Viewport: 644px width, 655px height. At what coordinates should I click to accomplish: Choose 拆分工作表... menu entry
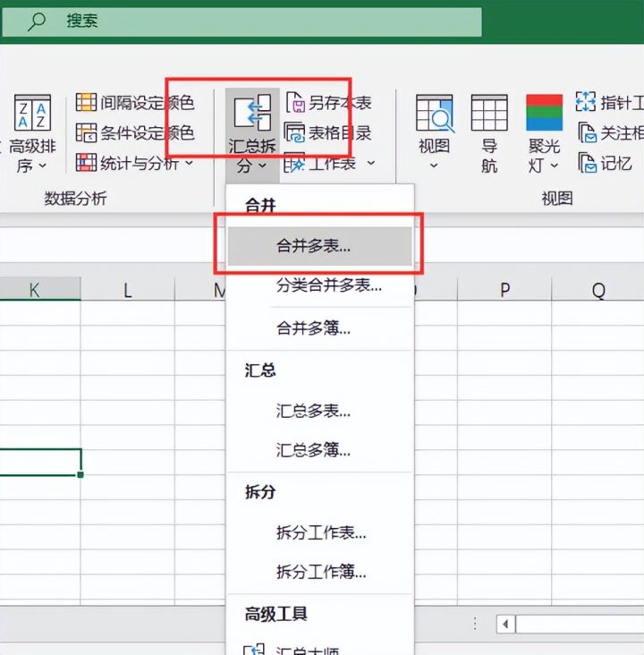[320, 532]
